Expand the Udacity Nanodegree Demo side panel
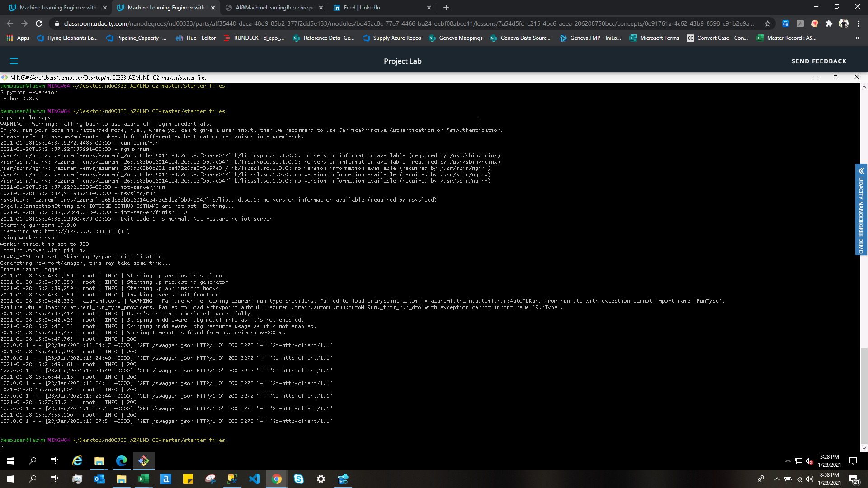This screenshot has width=868, height=488. tap(861, 171)
